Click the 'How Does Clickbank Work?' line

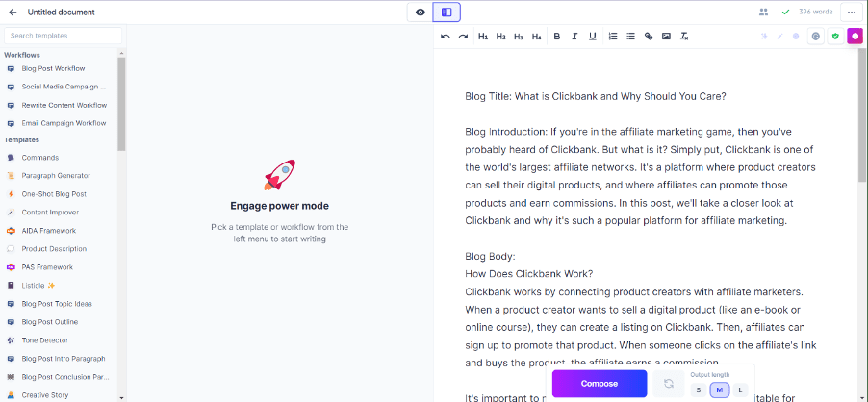point(529,274)
